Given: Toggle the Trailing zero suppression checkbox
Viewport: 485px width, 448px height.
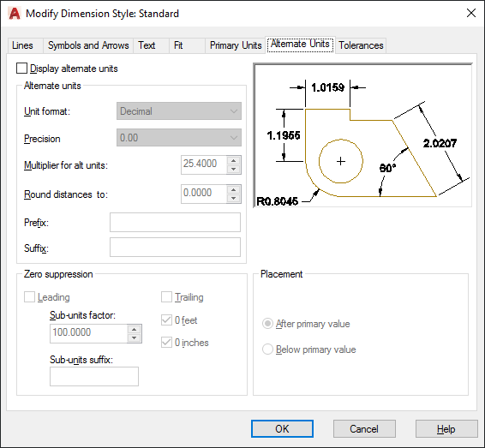Looking at the screenshot, I should click(166, 297).
